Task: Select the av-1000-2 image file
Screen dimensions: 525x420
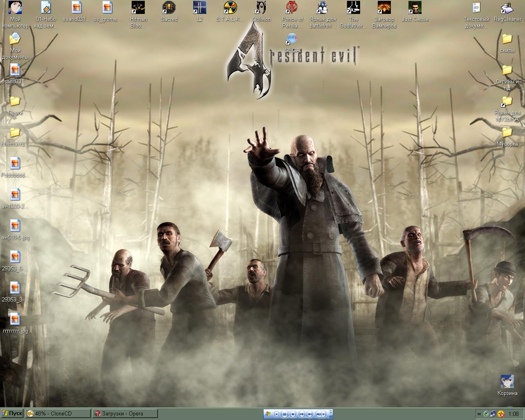Action: pyautogui.click(x=15, y=199)
